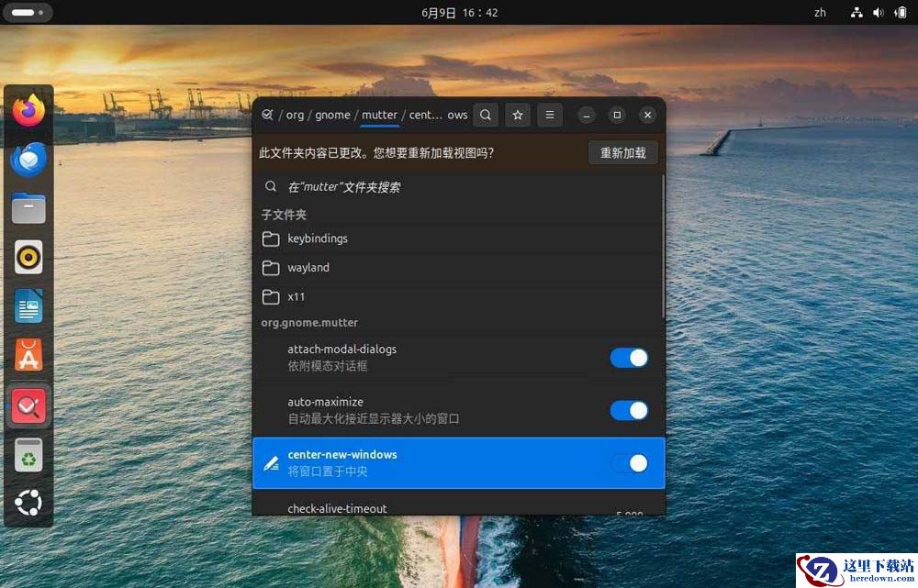
Task: Toggle attach-modal-dialogs switch off
Action: [629, 358]
